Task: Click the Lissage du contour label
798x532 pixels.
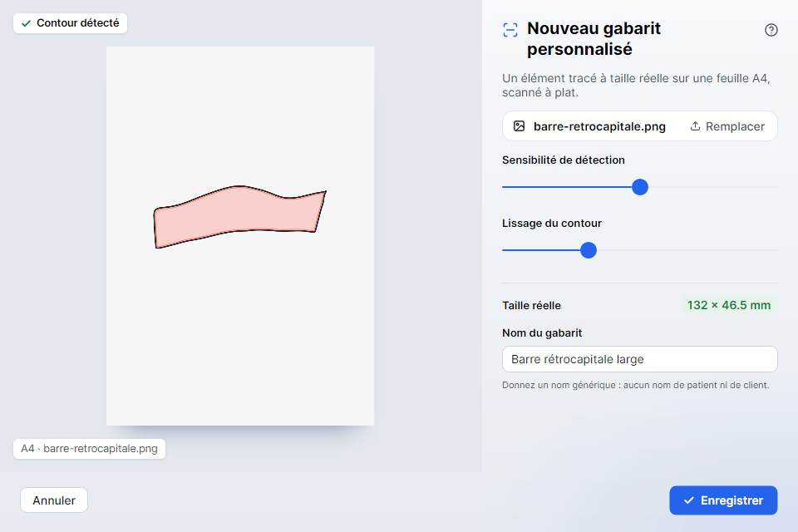Action: point(552,223)
